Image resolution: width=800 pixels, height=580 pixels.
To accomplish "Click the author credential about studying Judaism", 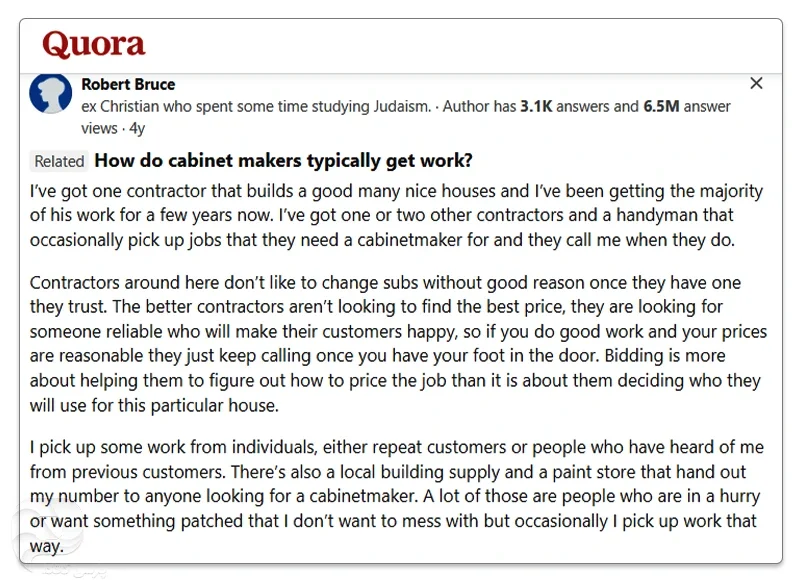I will (x=257, y=106).
